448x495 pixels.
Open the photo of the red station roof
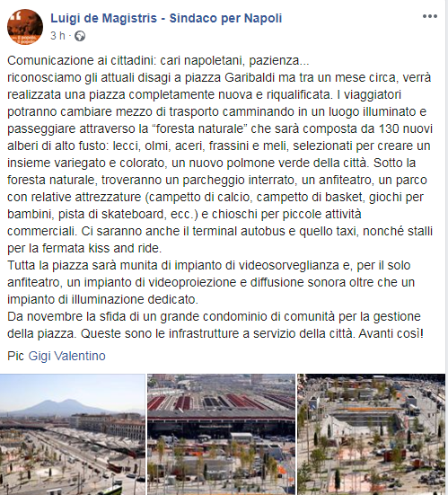(221, 435)
